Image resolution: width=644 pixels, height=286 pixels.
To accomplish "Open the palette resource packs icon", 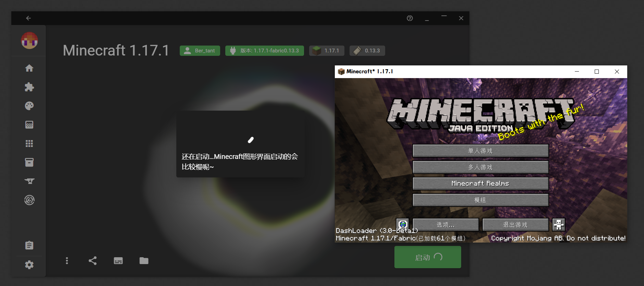I will click(x=29, y=106).
